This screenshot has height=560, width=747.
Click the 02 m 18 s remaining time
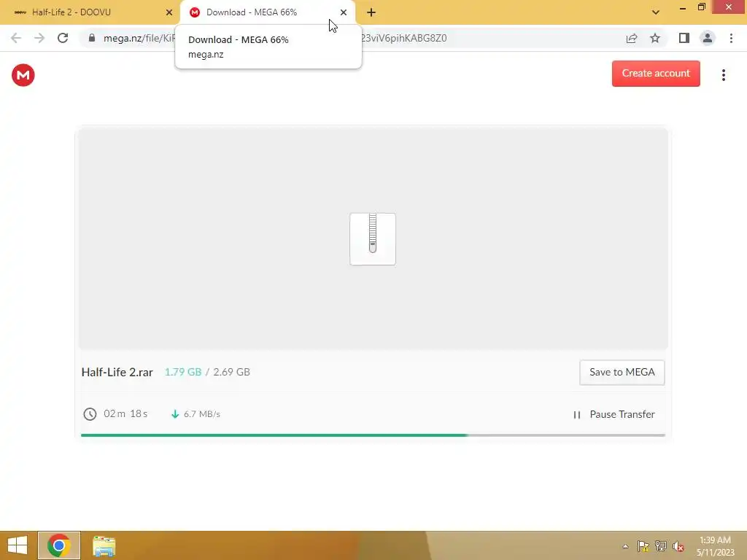125,414
